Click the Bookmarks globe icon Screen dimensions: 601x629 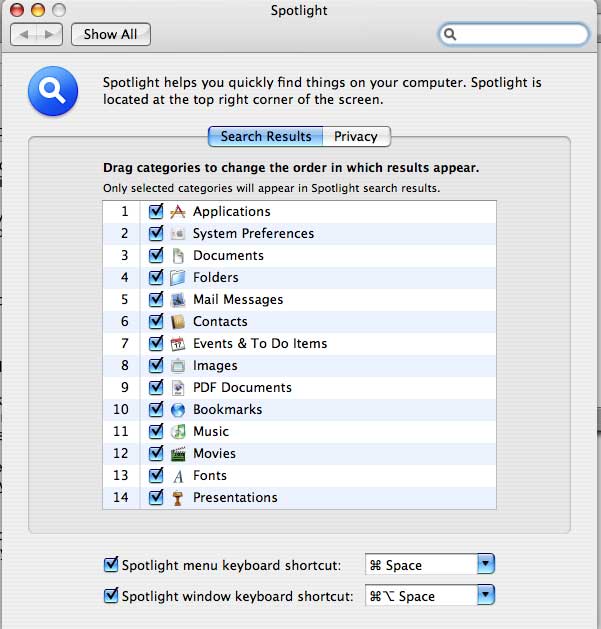[178, 409]
